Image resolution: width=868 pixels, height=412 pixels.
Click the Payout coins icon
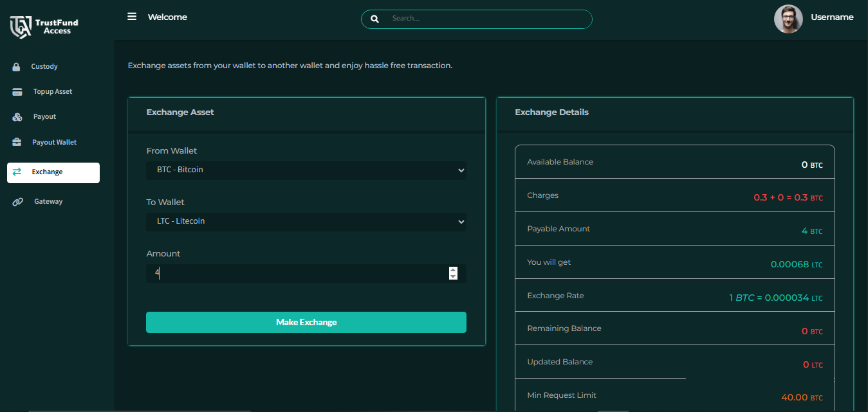click(x=17, y=117)
